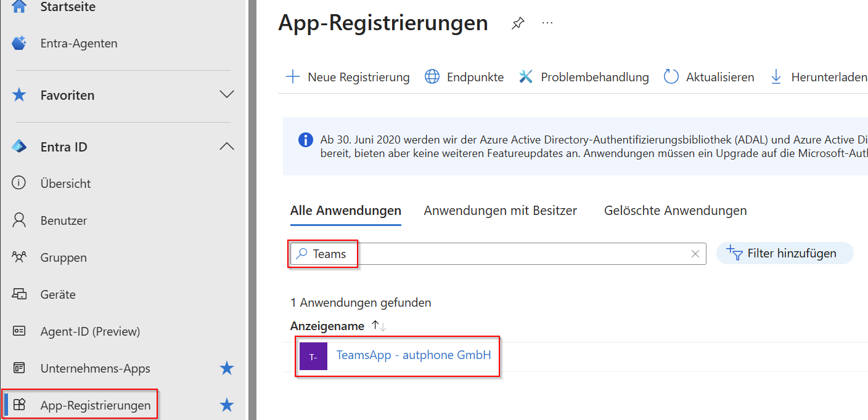The height and width of the screenshot is (420, 868).
Task: Open Problembehandlung via the wrench icon
Action: coord(525,76)
